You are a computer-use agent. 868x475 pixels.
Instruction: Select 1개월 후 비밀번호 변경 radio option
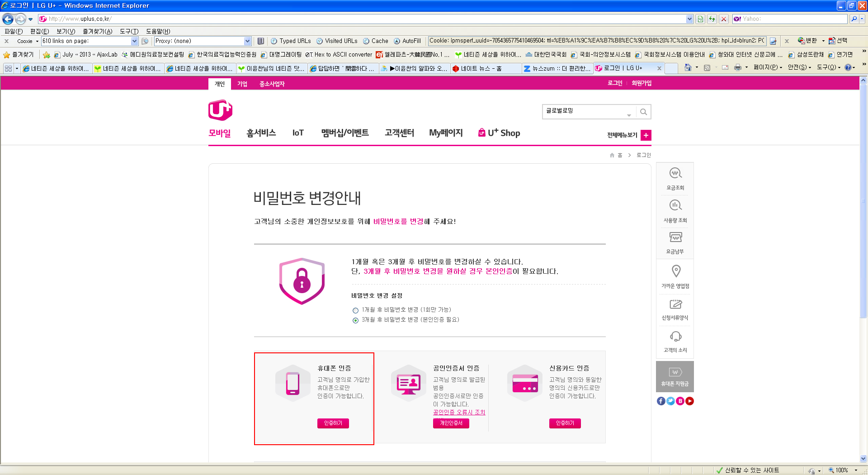click(x=355, y=310)
